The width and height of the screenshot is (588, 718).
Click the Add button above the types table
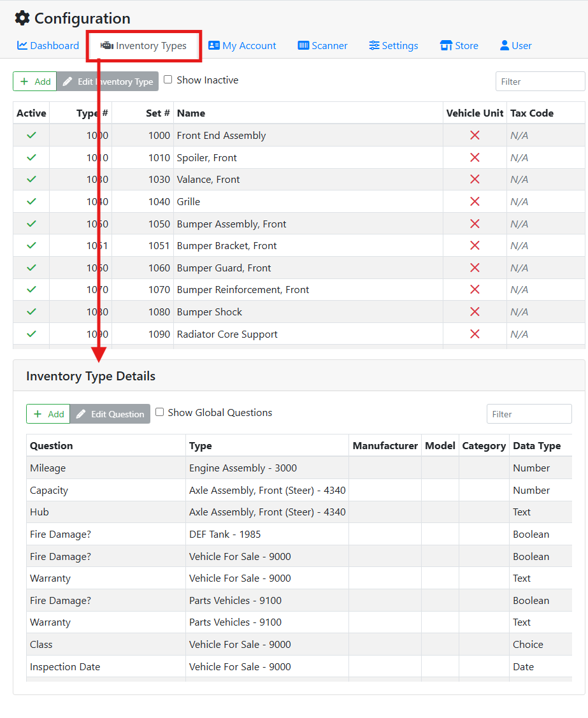pos(34,81)
